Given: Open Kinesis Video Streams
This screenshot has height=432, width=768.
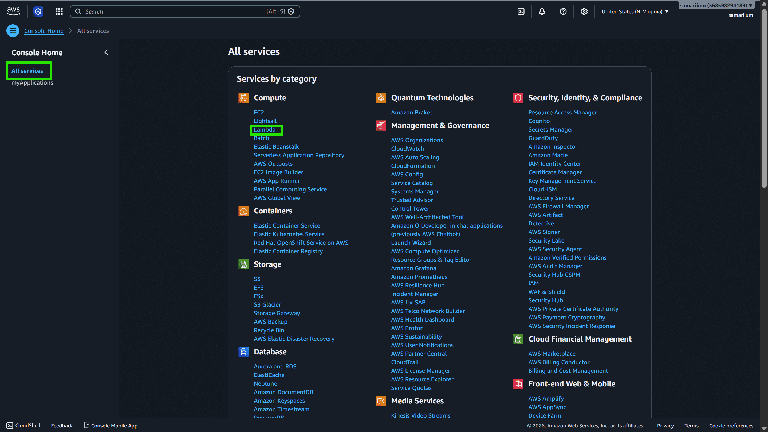Looking at the screenshot, I should pos(421,416).
